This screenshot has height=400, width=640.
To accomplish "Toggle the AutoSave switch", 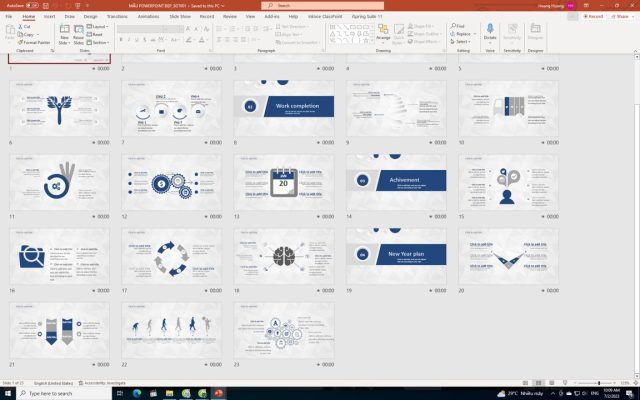I will click(31, 5).
